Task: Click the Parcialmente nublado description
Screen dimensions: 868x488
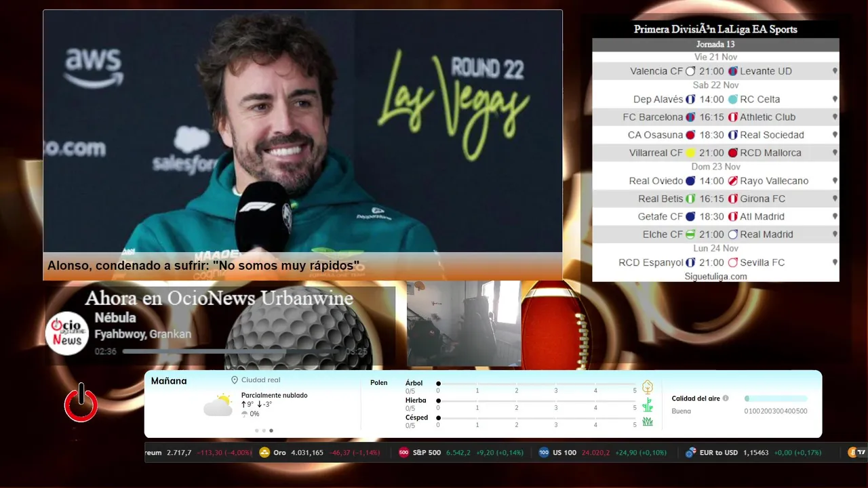Action: [274, 395]
